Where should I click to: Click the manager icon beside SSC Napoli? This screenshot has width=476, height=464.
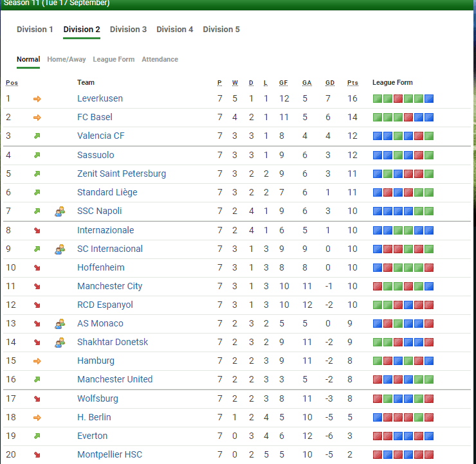(x=60, y=211)
